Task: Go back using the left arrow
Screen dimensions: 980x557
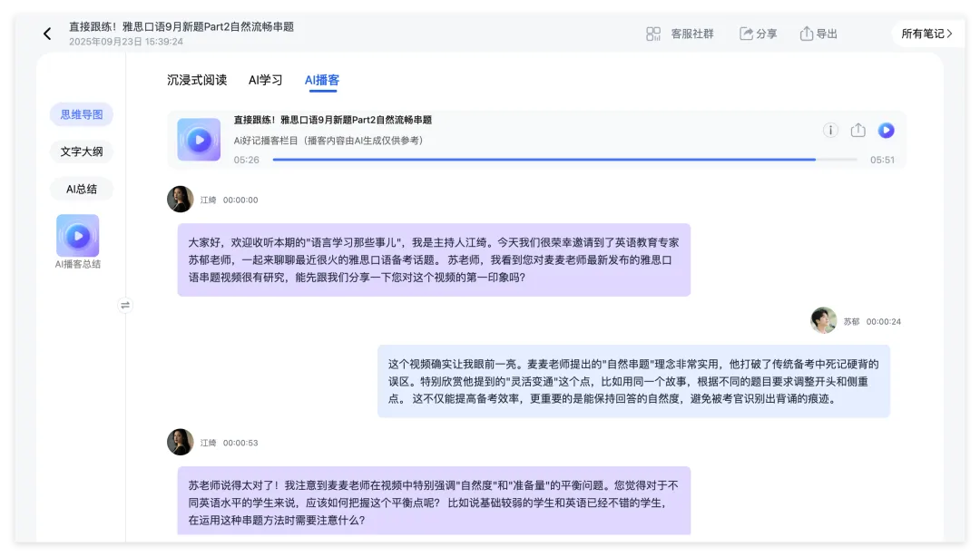Action: coord(47,34)
